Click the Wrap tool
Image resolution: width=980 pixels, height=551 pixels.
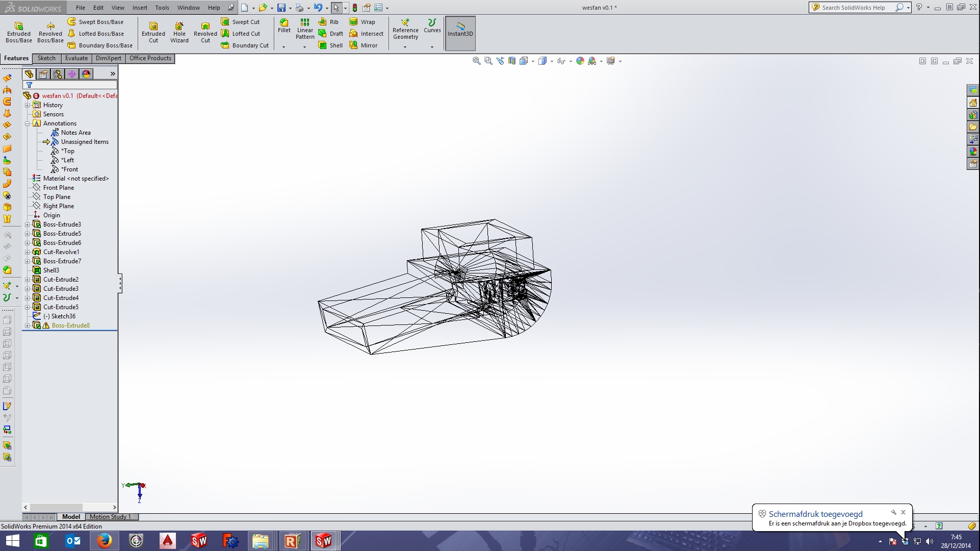coord(362,22)
